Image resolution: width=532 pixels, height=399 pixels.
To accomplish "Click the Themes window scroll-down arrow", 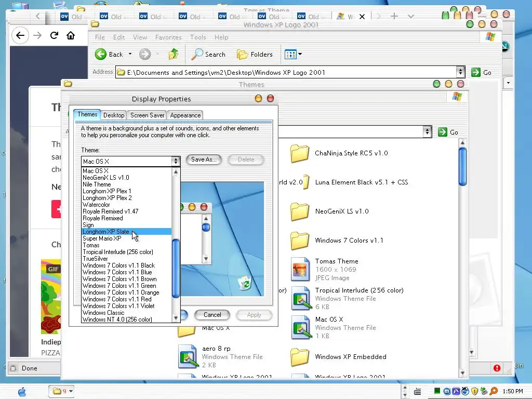I will pyautogui.click(x=462, y=373).
